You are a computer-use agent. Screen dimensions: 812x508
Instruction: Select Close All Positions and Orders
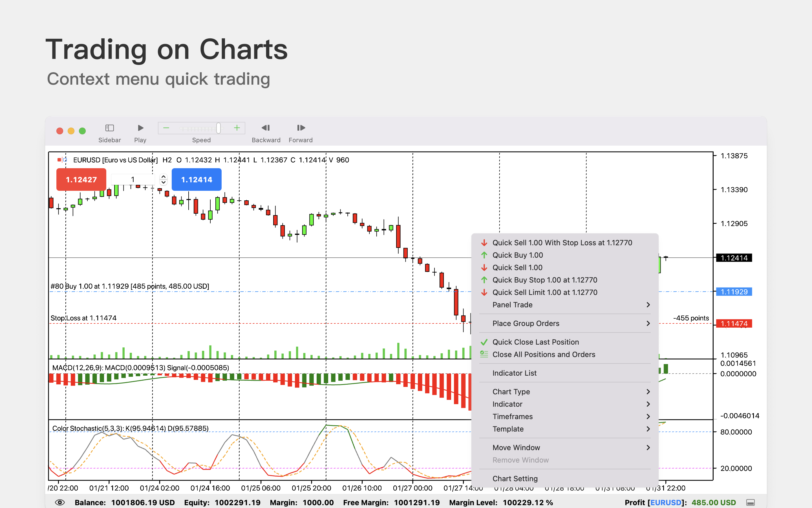tap(565, 354)
